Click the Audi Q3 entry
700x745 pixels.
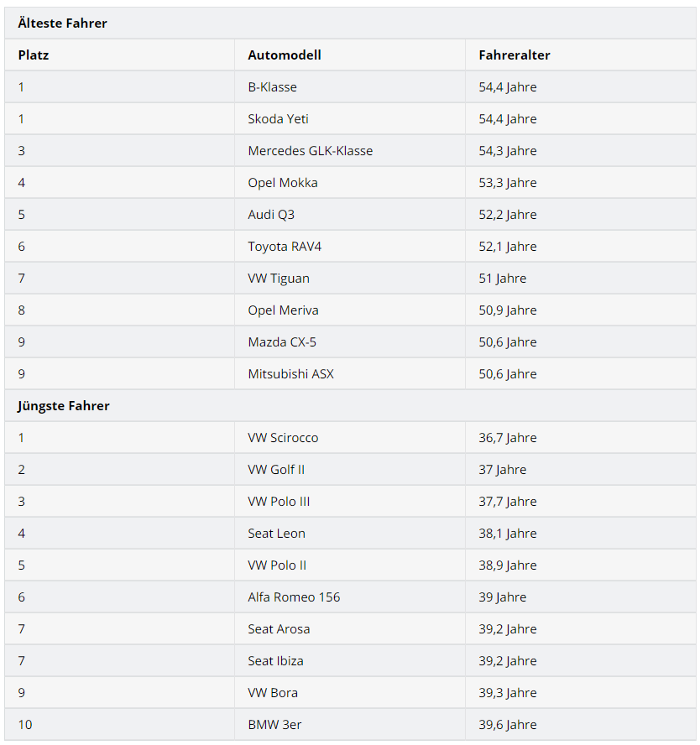pyautogui.click(x=271, y=215)
